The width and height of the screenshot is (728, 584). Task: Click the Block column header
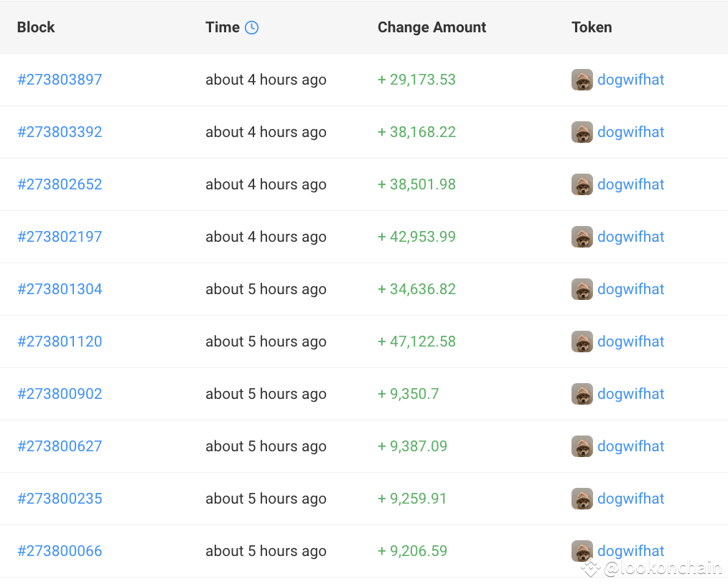tap(35, 27)
